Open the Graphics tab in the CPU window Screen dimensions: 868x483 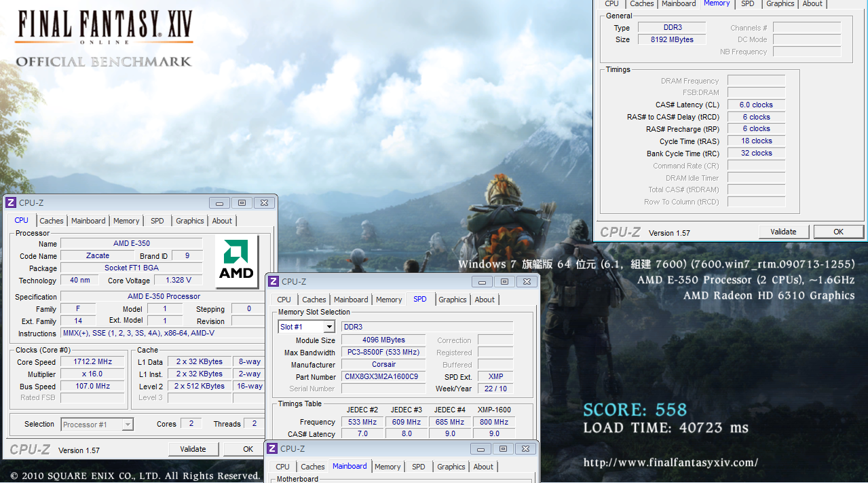click(x=190, y=221)
